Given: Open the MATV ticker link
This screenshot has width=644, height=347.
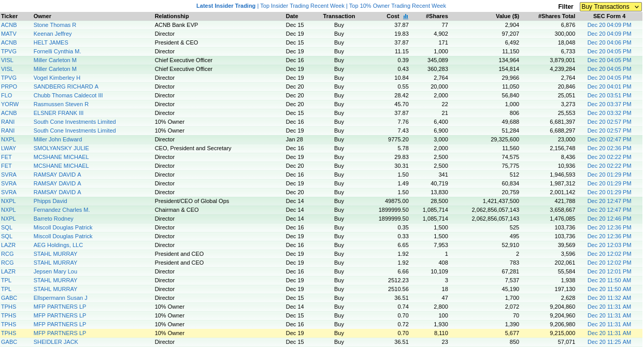Looking at the screenshot, I should tap(9, 34).
